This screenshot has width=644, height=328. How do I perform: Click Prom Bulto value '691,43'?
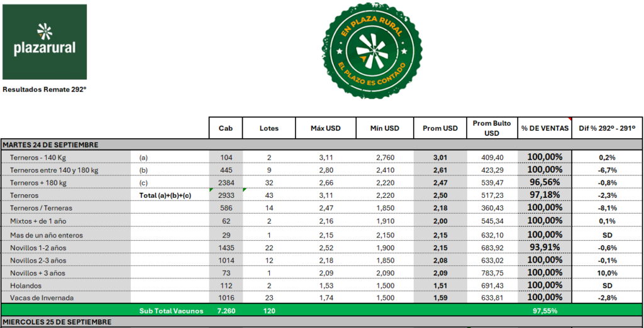coord(492,285)
